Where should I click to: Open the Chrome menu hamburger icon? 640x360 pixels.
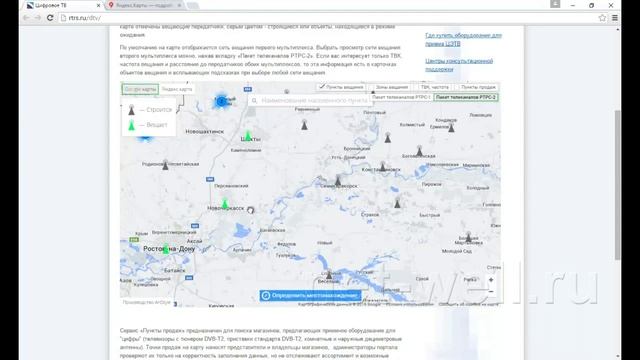[x=615, y=18]
